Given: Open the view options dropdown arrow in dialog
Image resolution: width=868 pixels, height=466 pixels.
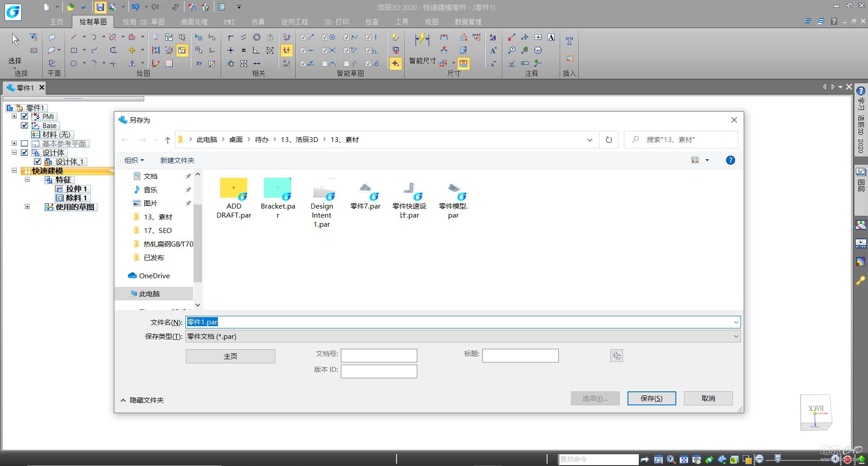Looking at the screenshot, I should (x=707, y=160).
